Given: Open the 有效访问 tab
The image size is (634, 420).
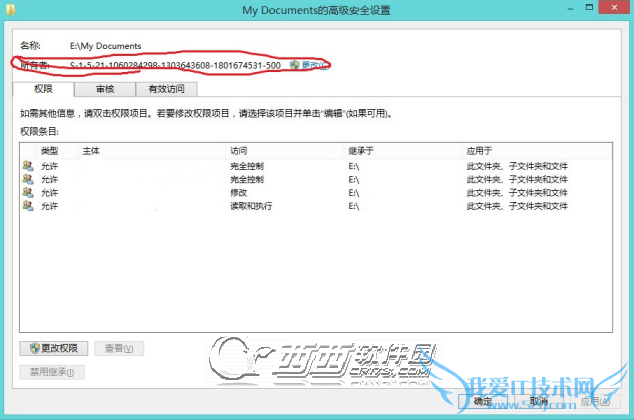Looking at the screenshot, I should pos(166,89).
